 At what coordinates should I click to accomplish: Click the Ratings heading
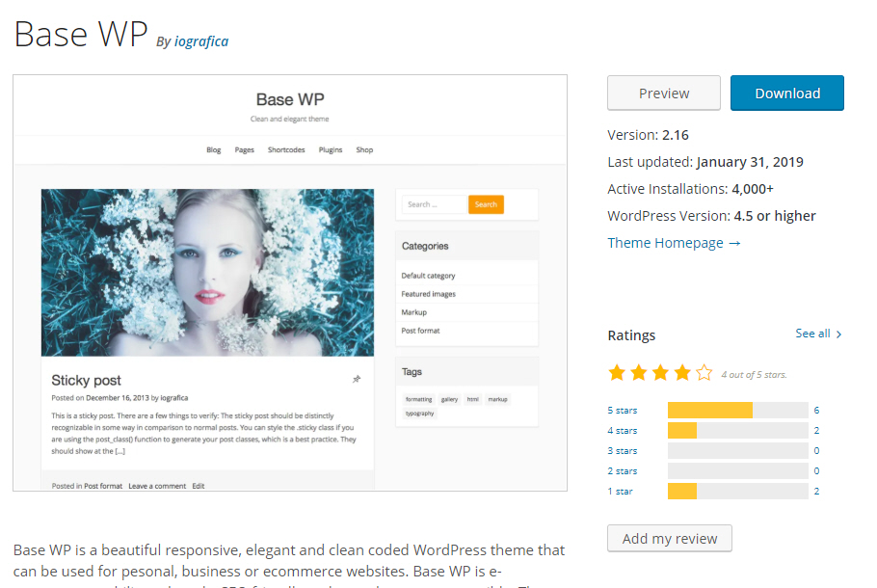click(x=631, y=335)
